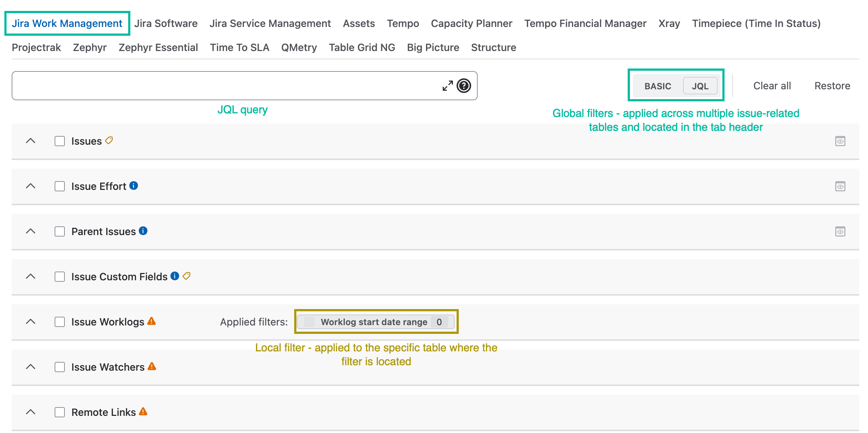Collapse the Parent Issues section chevron

pyautogui.click(x=31, y=231)
